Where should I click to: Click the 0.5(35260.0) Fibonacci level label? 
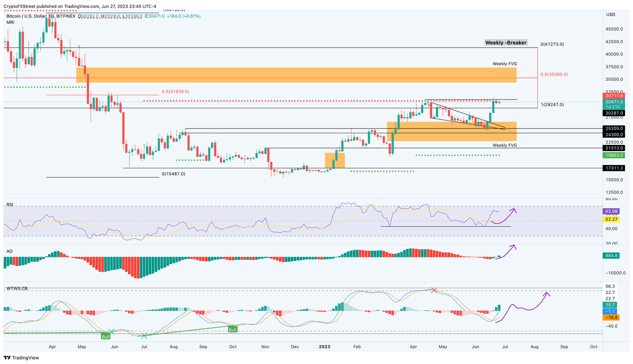point(554,75)
